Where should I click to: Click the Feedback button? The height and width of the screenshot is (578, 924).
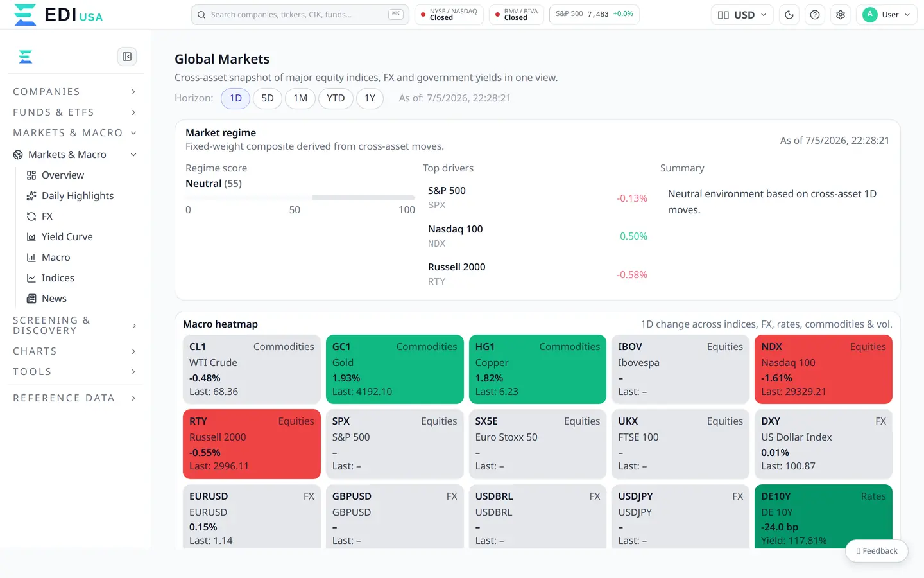(877, 551)
